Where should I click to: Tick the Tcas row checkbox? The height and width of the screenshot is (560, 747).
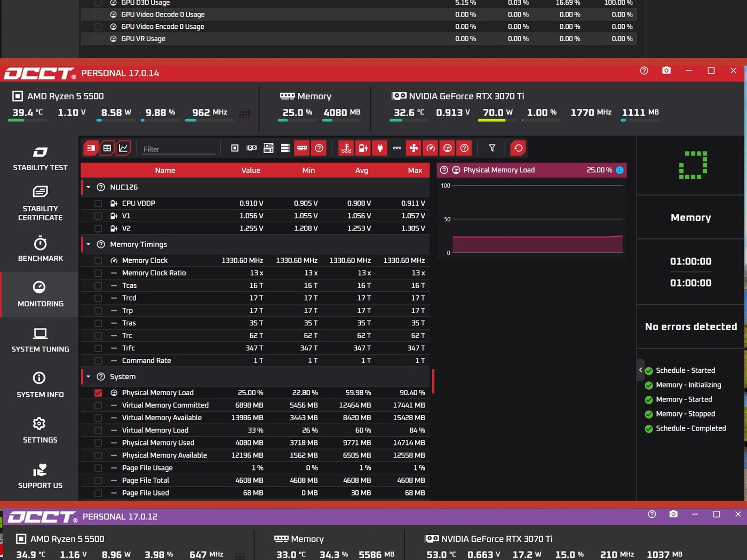(98, 285)
